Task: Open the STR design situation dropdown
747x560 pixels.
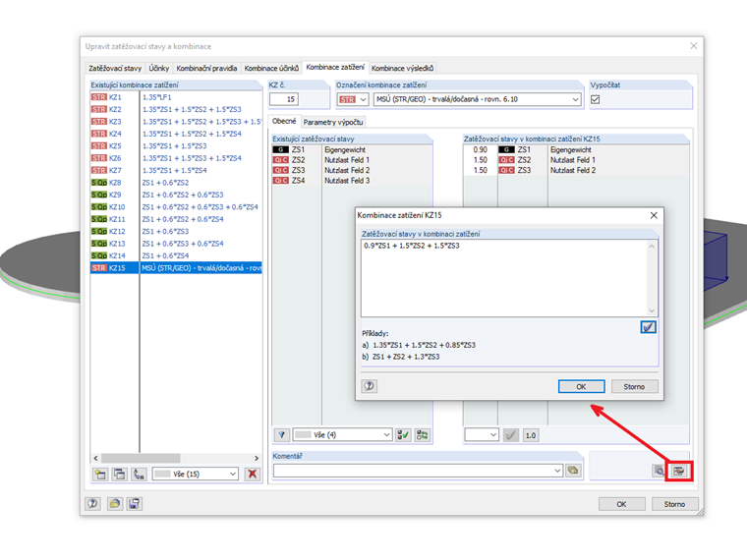Action: click(x=363, y=99)
